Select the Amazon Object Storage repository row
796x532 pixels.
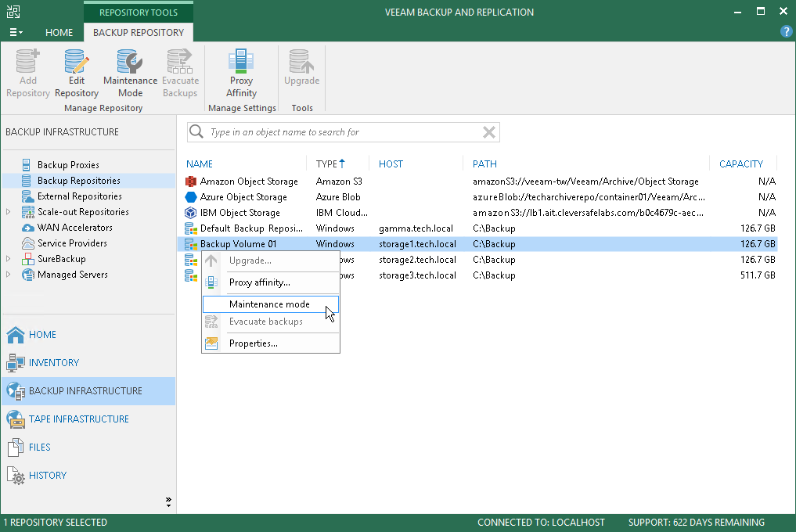249,182
